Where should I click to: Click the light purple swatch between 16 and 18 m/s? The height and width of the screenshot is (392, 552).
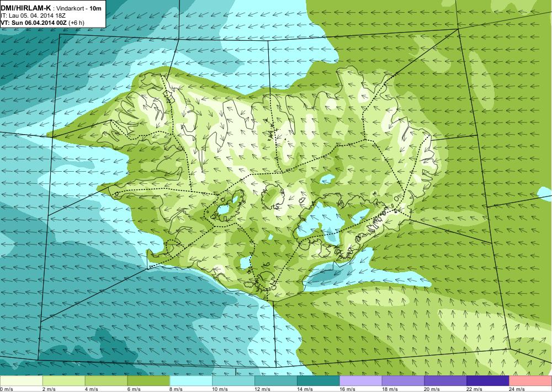tap(360, 381)
